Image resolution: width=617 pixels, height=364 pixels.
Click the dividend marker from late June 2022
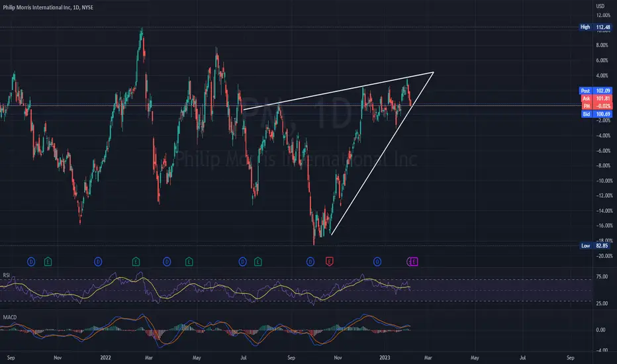[x=242, y=261]
